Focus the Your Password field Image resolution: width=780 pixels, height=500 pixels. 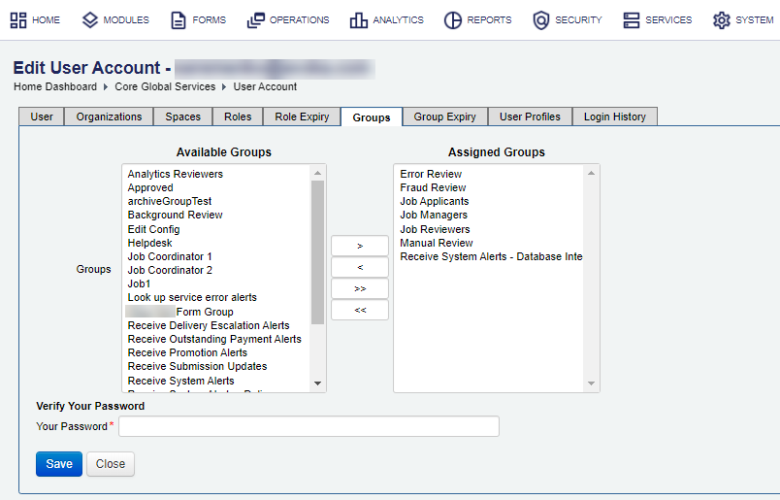(x=309, y=426)
